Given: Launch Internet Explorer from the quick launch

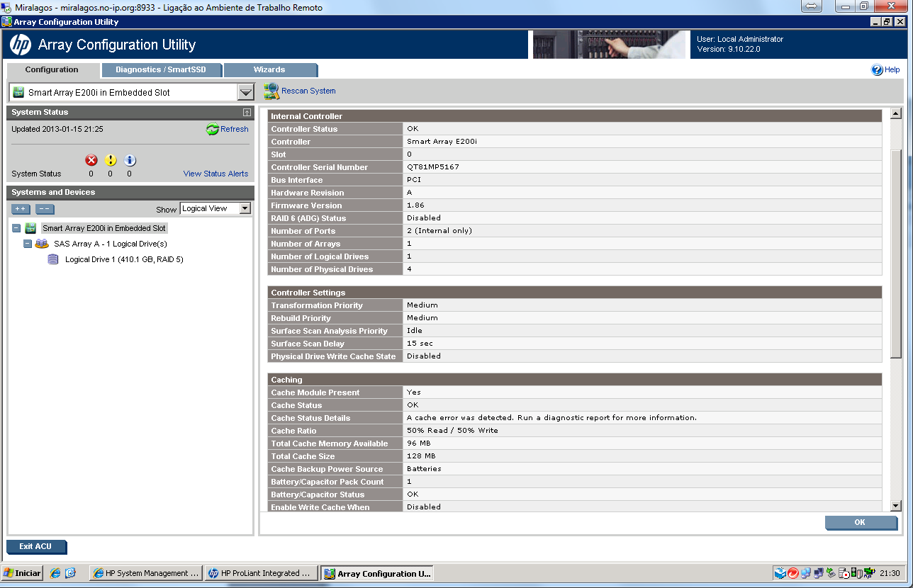Looking at the screenshot, I should [55, 573].
